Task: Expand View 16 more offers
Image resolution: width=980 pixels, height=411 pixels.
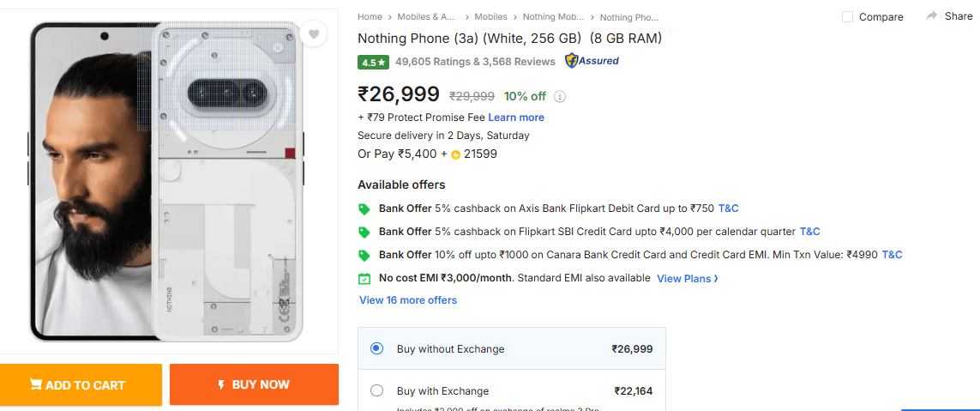Action: 408,300
